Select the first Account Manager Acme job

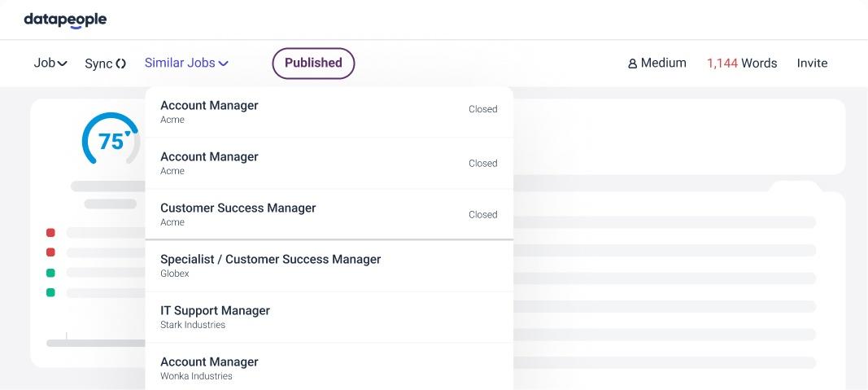click(329, 112)
